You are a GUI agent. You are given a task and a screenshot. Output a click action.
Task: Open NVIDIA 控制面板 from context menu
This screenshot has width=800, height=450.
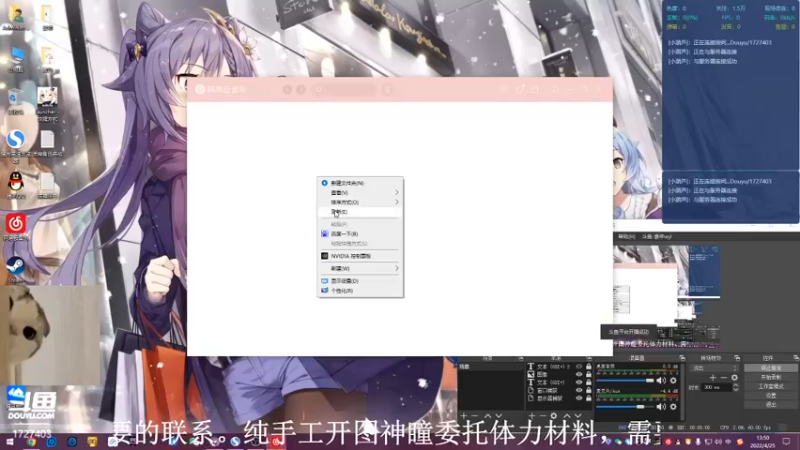pos(360,256)
